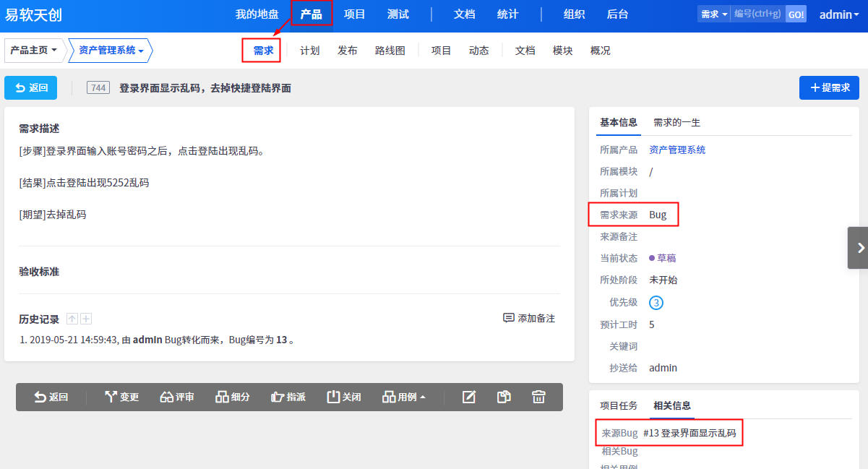This screenshot has height=469, width=868.
Task: Open the 产品主页 dropdown
Action: point(33,50)
